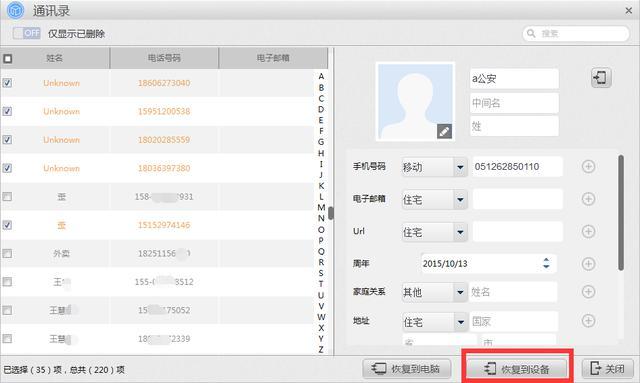Click the 中间名 input field
This screenshot has height=383, width=640.
coord(514,103)
